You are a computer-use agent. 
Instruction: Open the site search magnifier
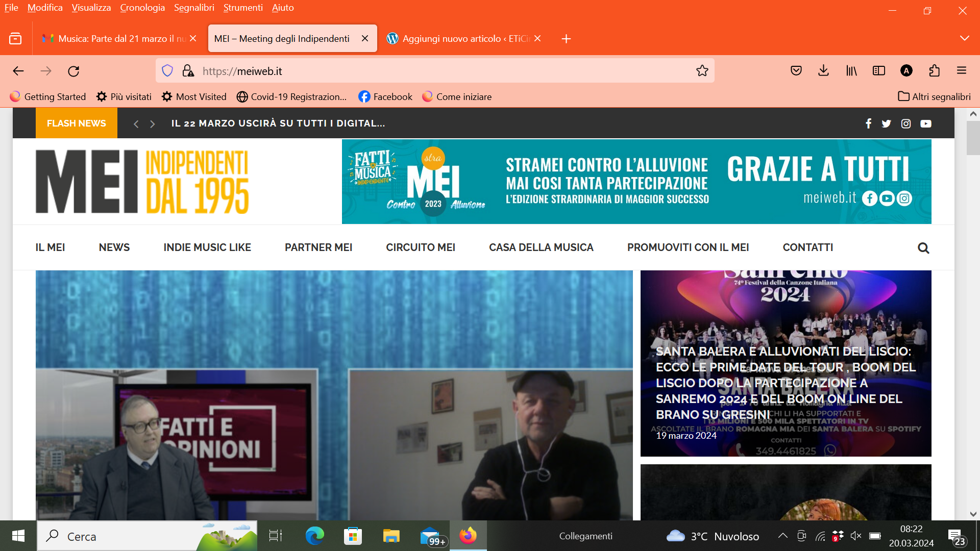pyautogui.click(x=923, y=248)
